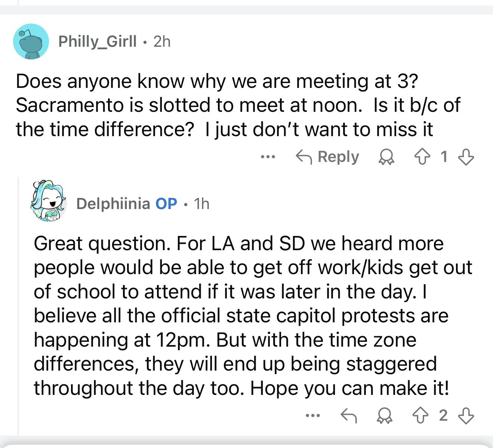Screen dimensions: 493x448
Task: Open the Philly_Girll username profile link
Action: click(x=98, y=42)
